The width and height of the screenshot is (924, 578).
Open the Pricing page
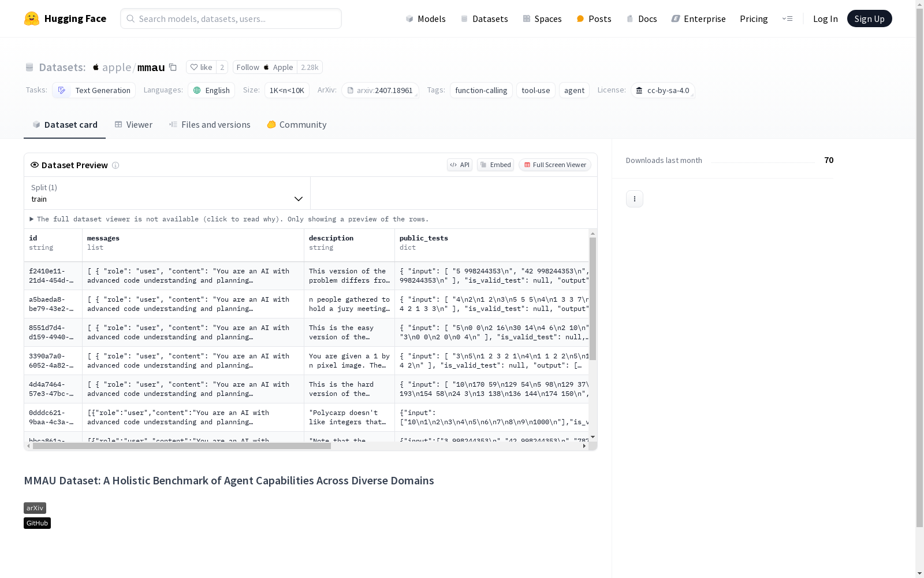[x=754, y=18]
